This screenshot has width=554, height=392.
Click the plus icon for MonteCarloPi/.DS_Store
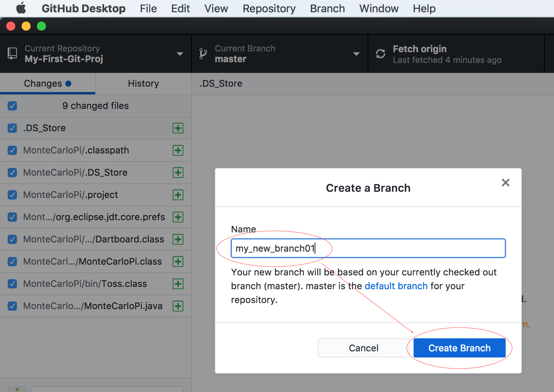point(178,173)
